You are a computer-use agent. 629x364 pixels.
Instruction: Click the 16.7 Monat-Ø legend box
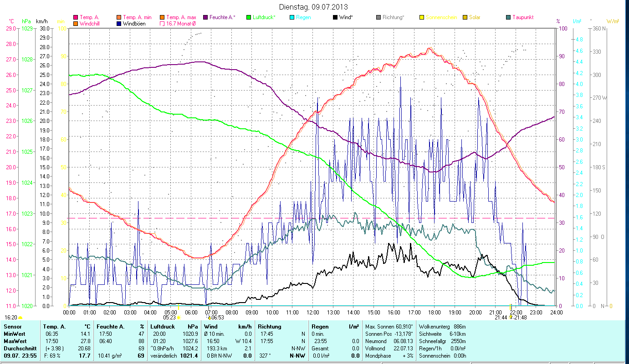(x=162, y=24)
